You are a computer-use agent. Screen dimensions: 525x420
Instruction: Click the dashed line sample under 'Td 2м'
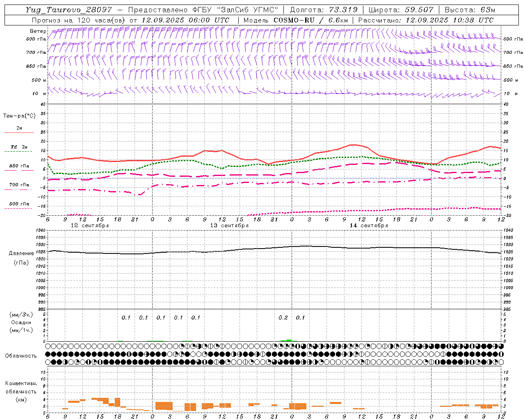18,152
